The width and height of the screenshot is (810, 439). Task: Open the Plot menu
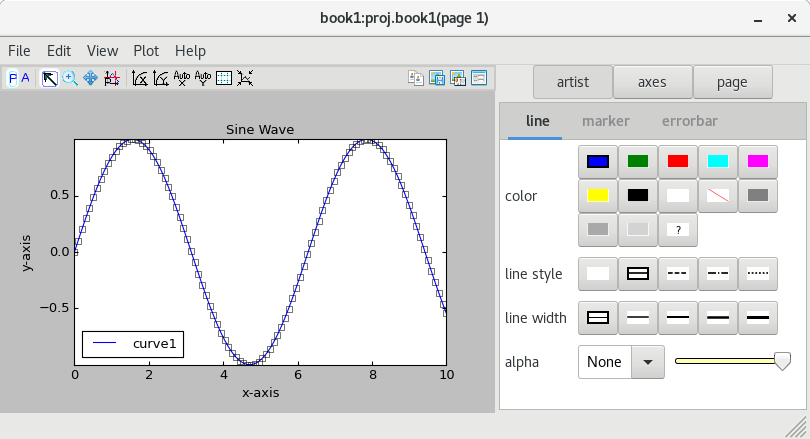146,51
